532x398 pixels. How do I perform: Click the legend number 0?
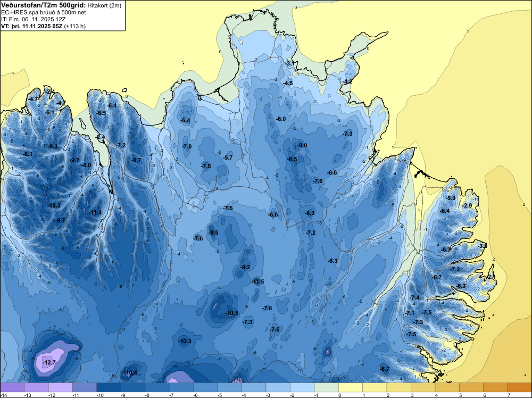[339, 395]
